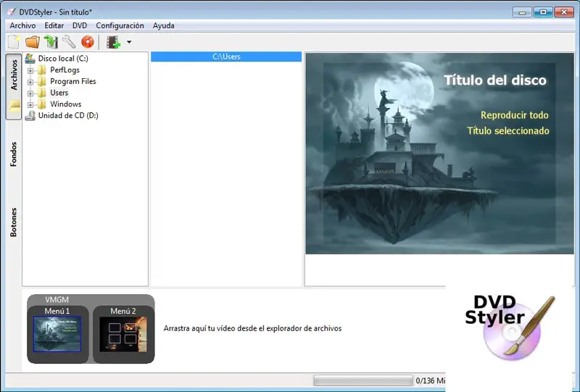Image resolution: width=580 pixels, height=392 pixels.
Task: Select the Program Files folder
Action: click(73, 81)
